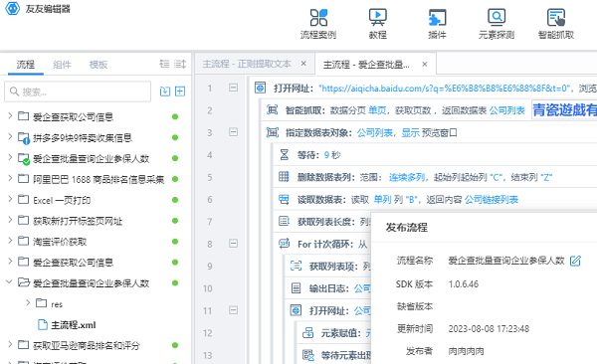Expand the 阿里巴巴 1688 商品排名信息采集 folder
The image size is (597, 364).
pyautogui.click(x=10, y=179)
